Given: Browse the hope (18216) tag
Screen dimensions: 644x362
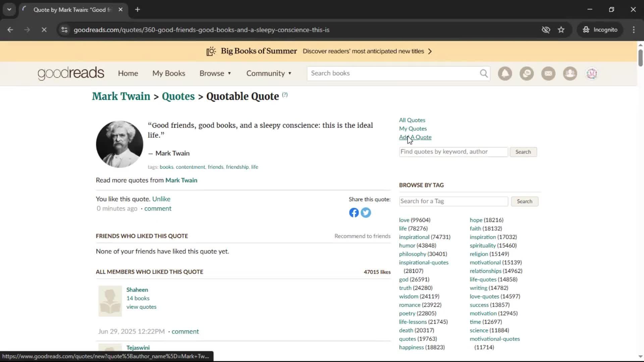Looking at the screenshot, I should 476,220.
